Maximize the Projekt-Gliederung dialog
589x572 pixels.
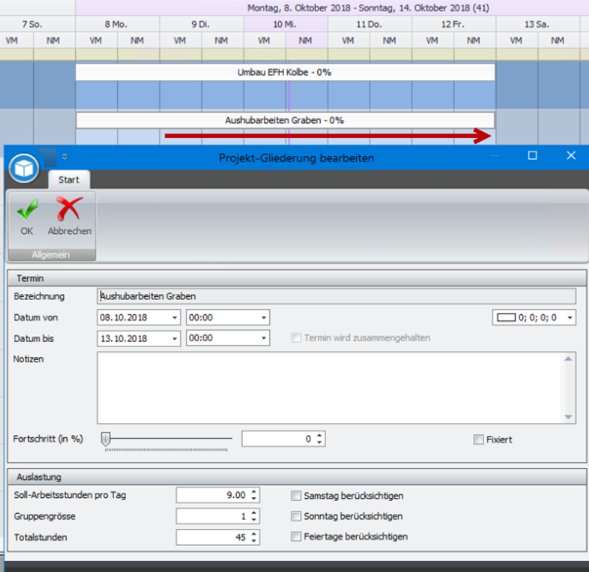pyautogui.click(x=532, y=155)
